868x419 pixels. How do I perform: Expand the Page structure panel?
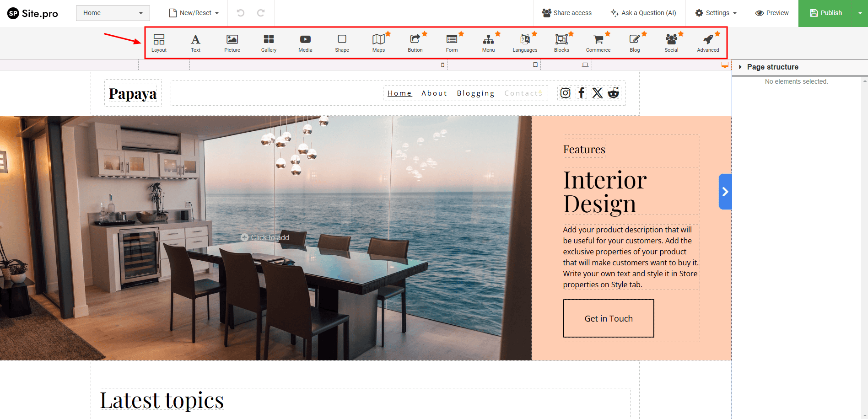(x=740, y=67)
